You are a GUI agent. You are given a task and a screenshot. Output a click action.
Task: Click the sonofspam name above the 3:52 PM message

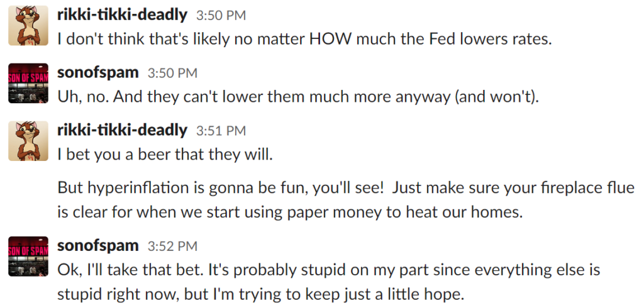97,245
